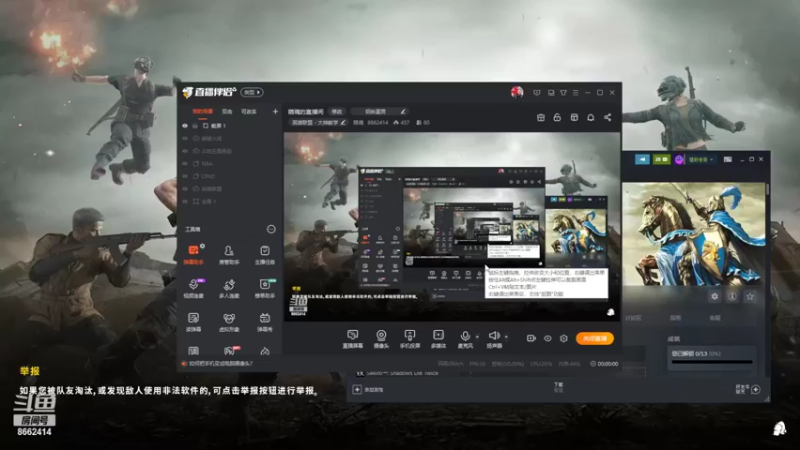Launch the 多人连麦 tool
This screenshot has height=450, width=800.
[229, 288]
